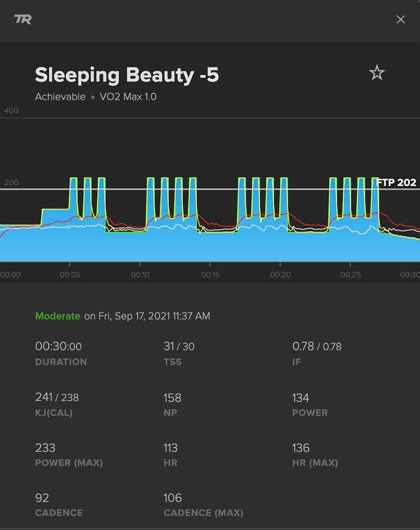Click the max cadence value 106

pyautogui.click(x=173, y=498)
